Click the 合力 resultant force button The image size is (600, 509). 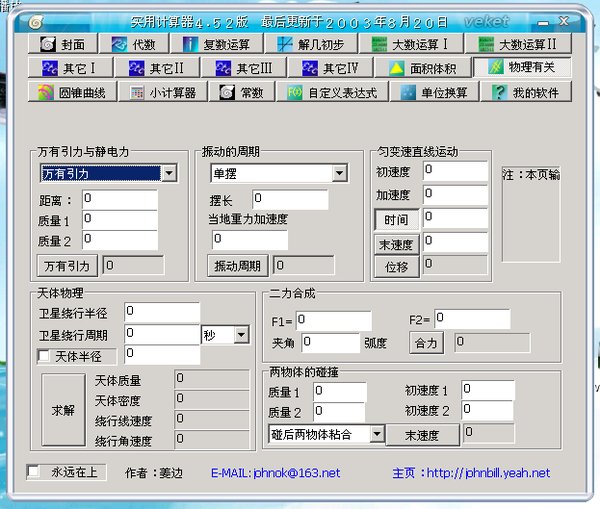(426, 343)
